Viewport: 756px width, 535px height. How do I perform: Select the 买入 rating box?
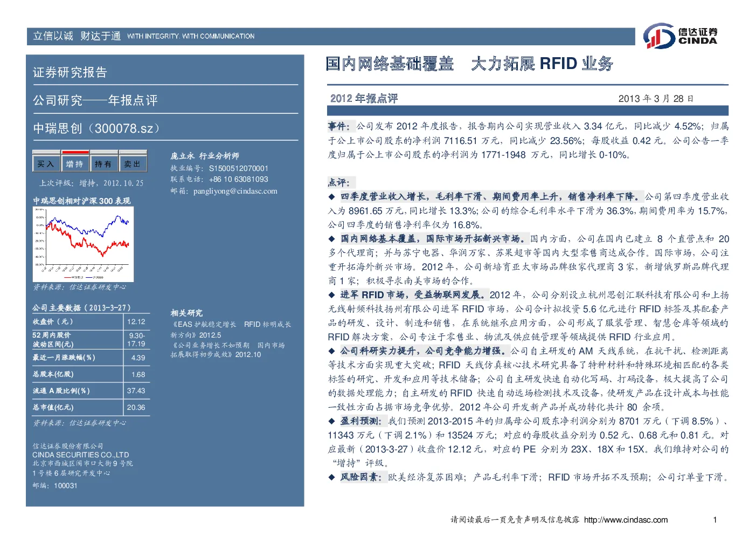coord(46,163)
